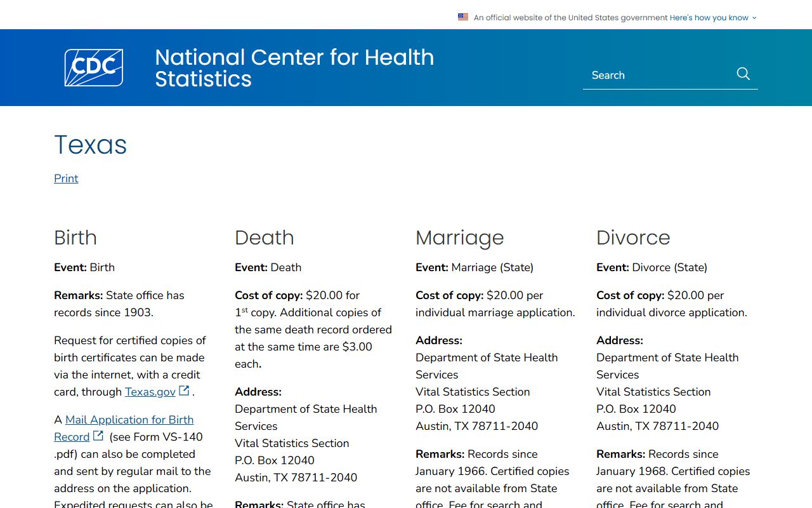Click the small chevron in the government banner
This screenshot has height=508, width=812.
pos(754,18)
